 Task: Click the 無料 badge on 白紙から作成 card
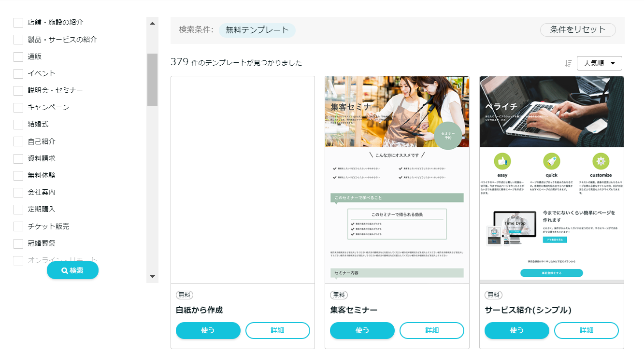click(x=185, y=295)
